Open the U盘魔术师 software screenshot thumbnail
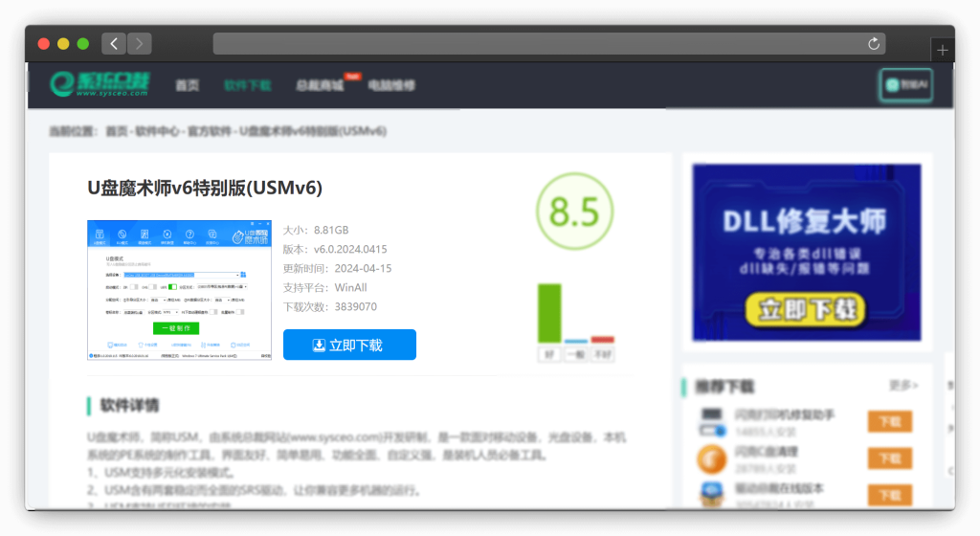Screen dimensions: 980x536 [x=179, y=290]
